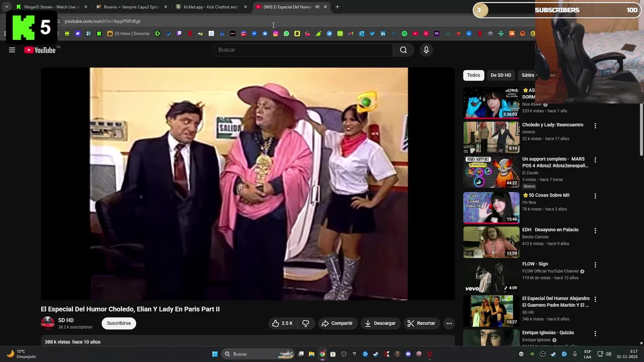Screen dimensions: 644x362
Task: Open Task View from taskbar
Action: 300,354
